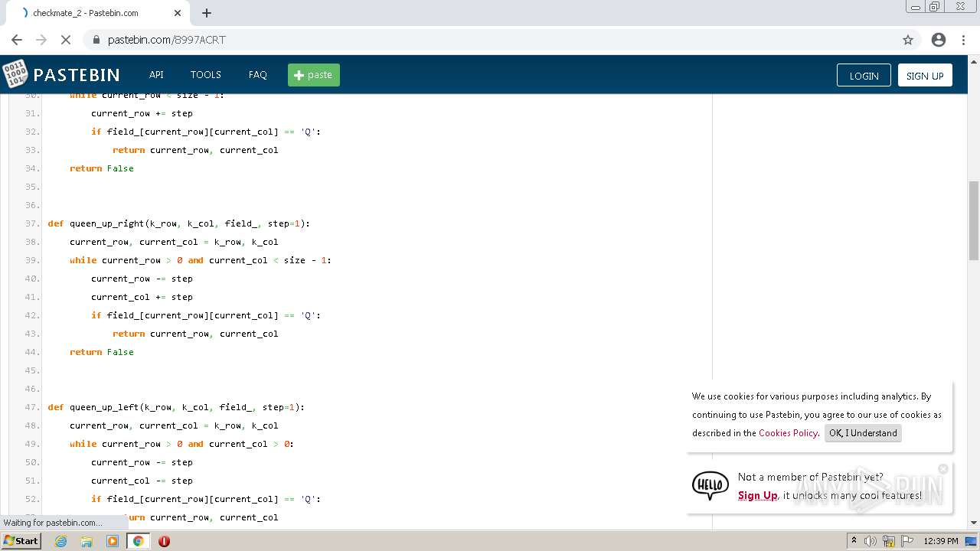980x551 pixels.
Task: Click the return statement on line 33
Action: pyautogui.click(x=195, y=150)
